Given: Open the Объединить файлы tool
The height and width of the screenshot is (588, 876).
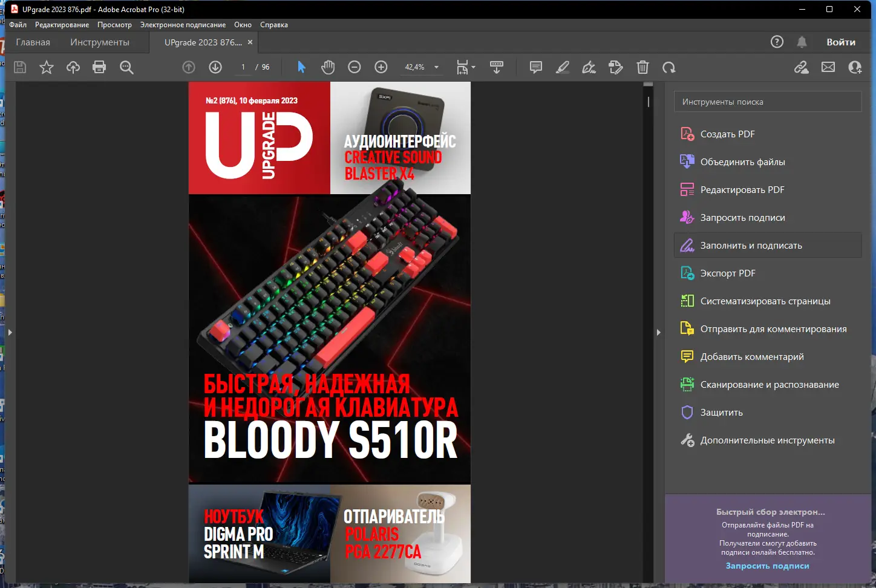Looking at the screenshot, I should [768, 162].
